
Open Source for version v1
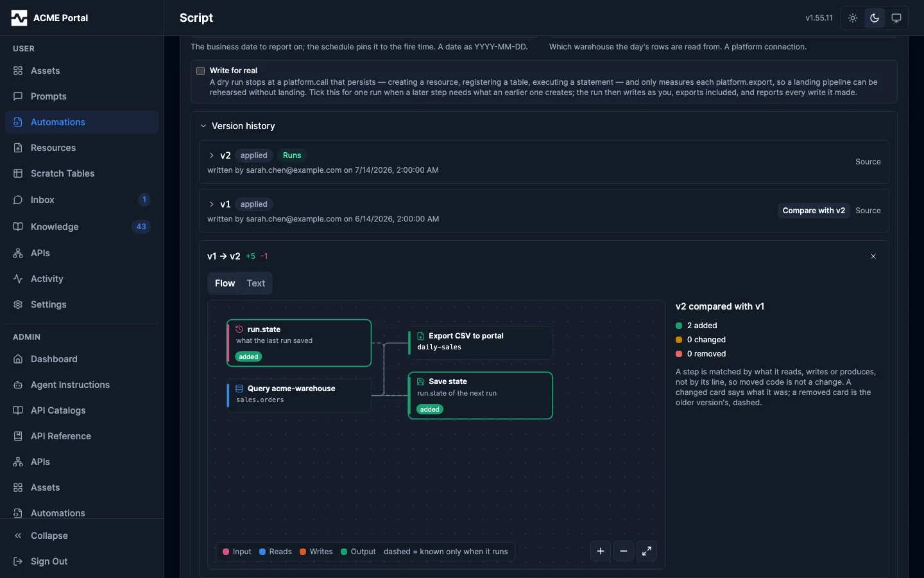(868, 211)
